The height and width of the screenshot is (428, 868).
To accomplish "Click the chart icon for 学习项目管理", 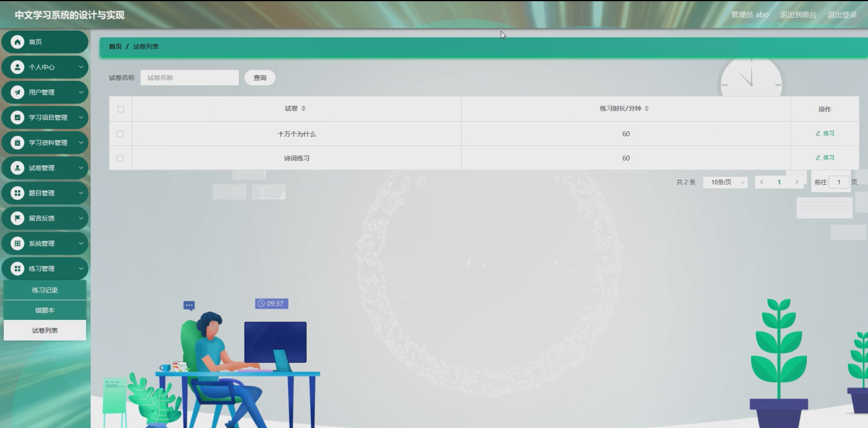I will [17, 118].
